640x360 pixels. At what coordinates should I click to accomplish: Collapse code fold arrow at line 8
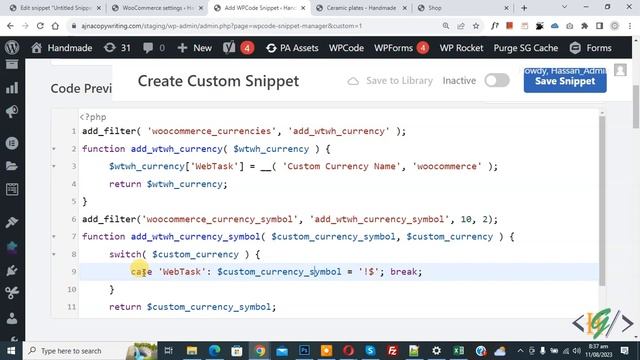(54, 254)
